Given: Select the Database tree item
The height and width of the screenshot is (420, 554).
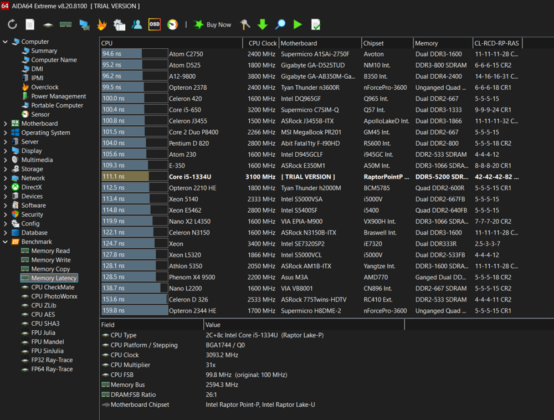Looking at the screenshot, I should click(x=34, y=233).
